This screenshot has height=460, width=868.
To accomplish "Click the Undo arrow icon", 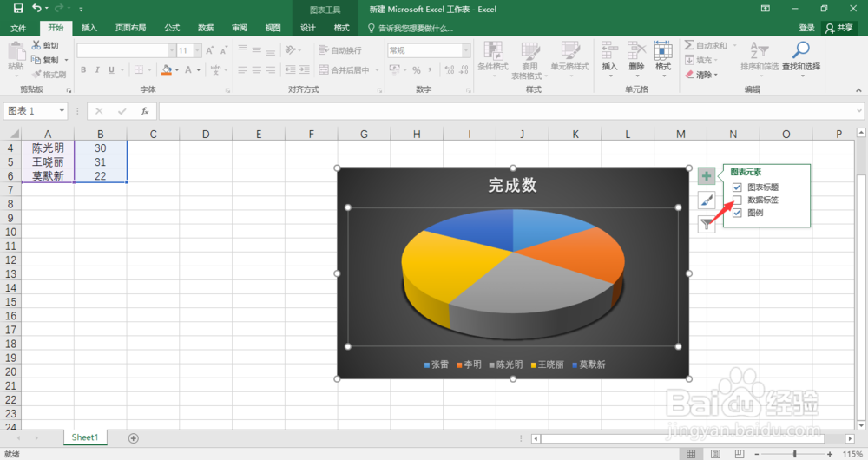I will (36, 9).
